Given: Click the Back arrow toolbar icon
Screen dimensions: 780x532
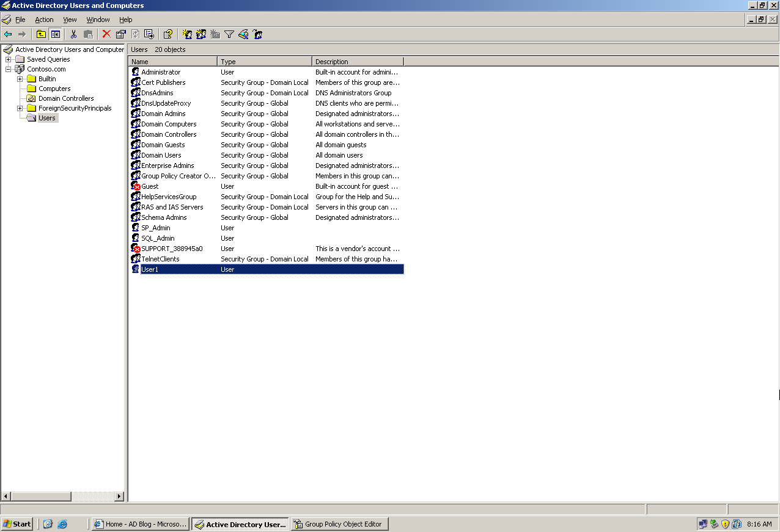Looking at the screenshot, I should pyautogui.click(x=8, y=34).
